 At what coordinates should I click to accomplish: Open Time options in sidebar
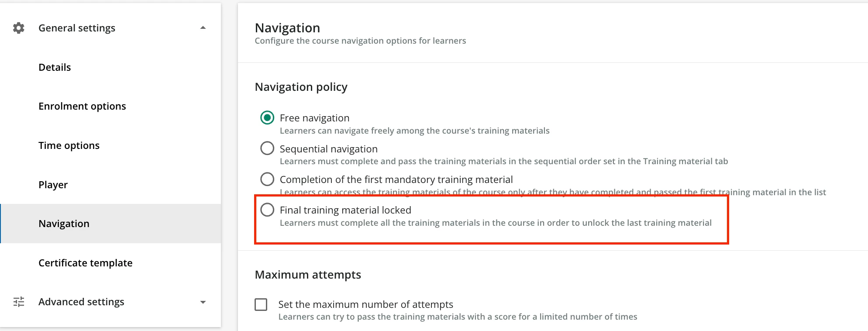coord(69,145)
